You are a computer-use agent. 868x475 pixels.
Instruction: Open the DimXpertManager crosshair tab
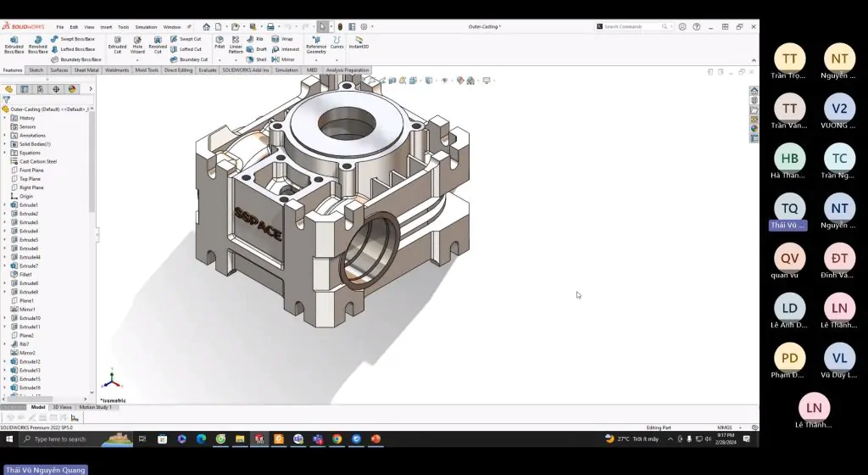[56, 89]
